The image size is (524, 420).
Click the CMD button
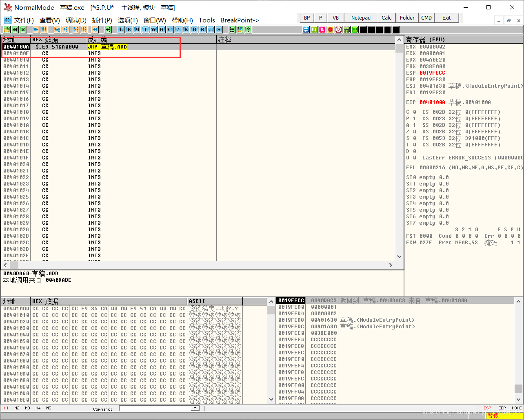[x=426, y=18]
